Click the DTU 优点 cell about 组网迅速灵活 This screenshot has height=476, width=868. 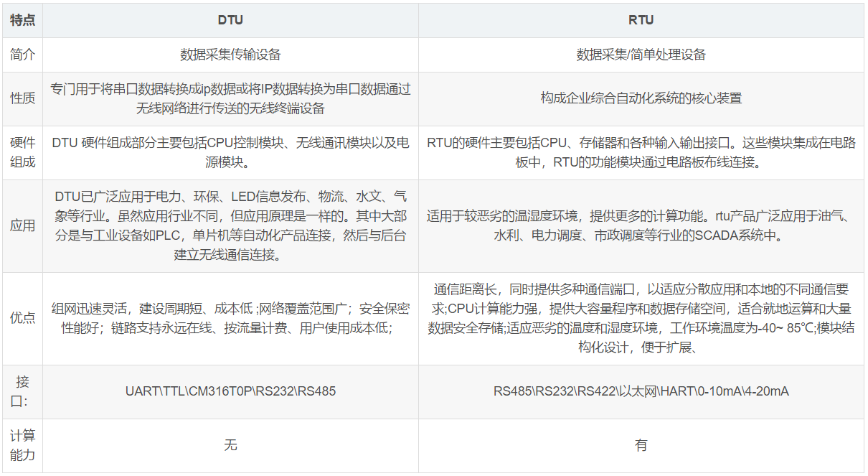pyautogui.click(x=230, y=318)
